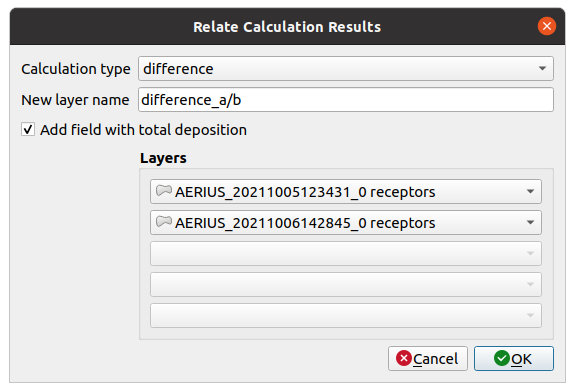Toggle Add field with total deposition checkbox
Viewport: 575px width, 392px height.
tap(28, 129)
